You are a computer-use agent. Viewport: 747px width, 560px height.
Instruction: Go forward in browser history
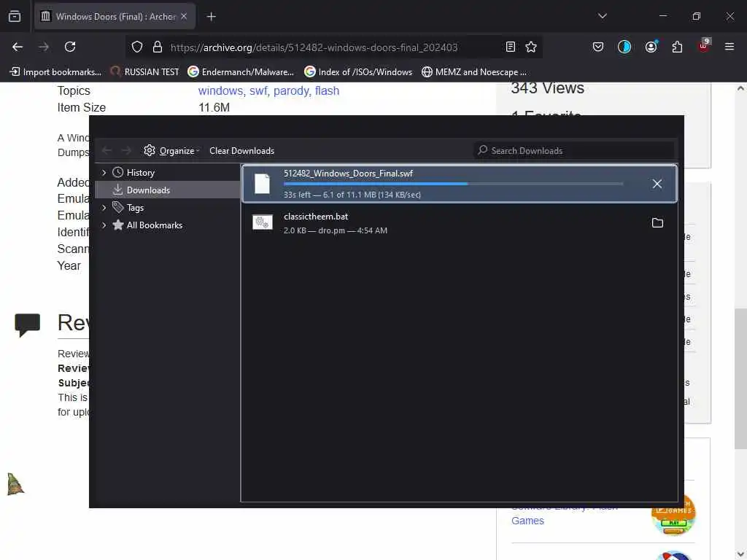(x=44, y=47)
